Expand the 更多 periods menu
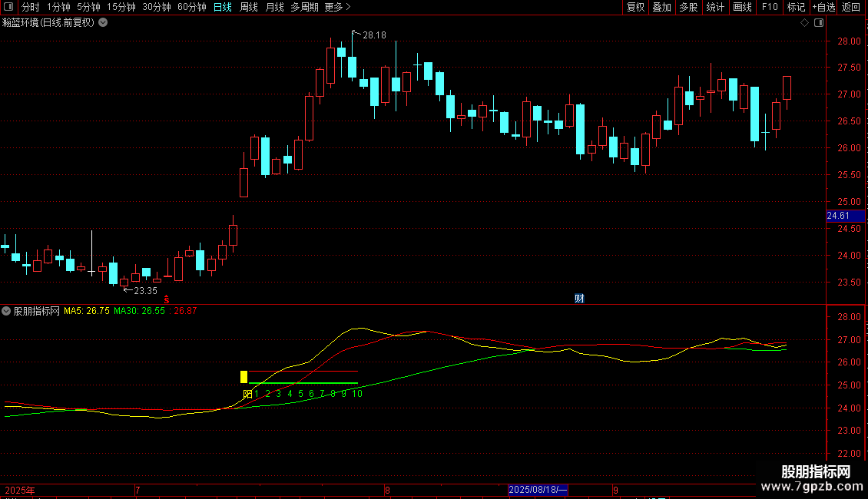The image size is (868, 499). (x=338, y=7)
